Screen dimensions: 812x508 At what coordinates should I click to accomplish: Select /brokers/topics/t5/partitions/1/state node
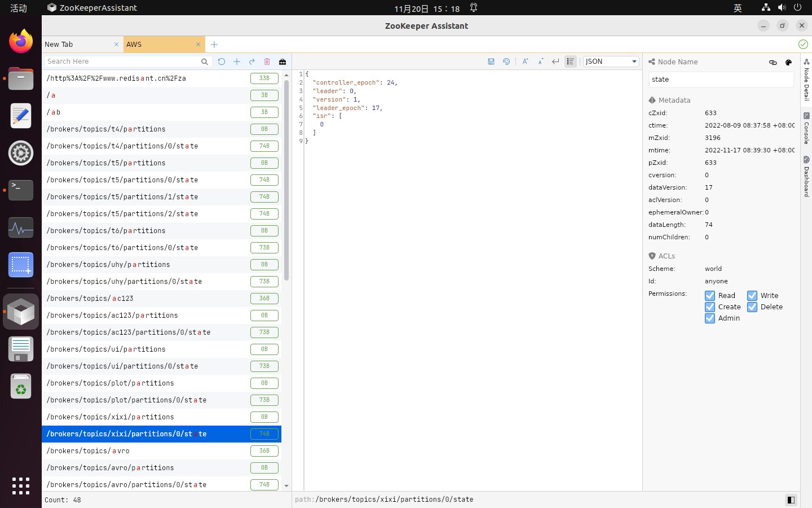click(x=161, y=197)
